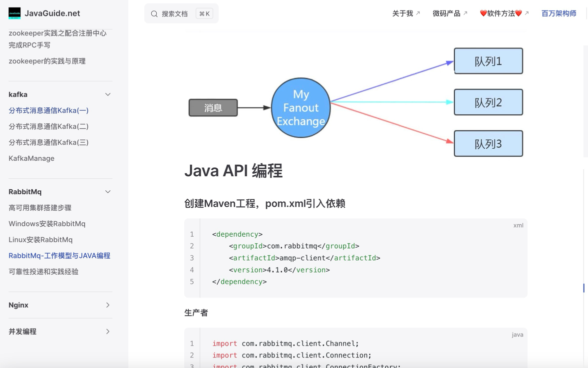Click the xml language label
The image size is (588, 368).
518,226
